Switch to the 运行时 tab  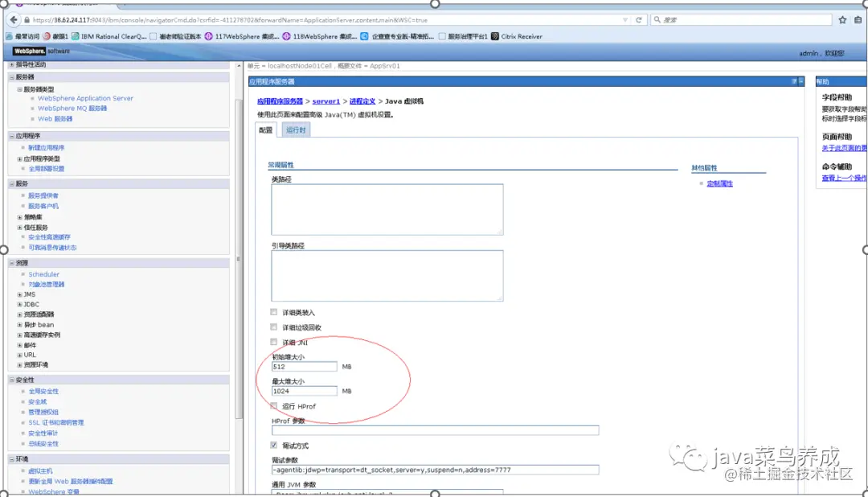tap(296, 130)
